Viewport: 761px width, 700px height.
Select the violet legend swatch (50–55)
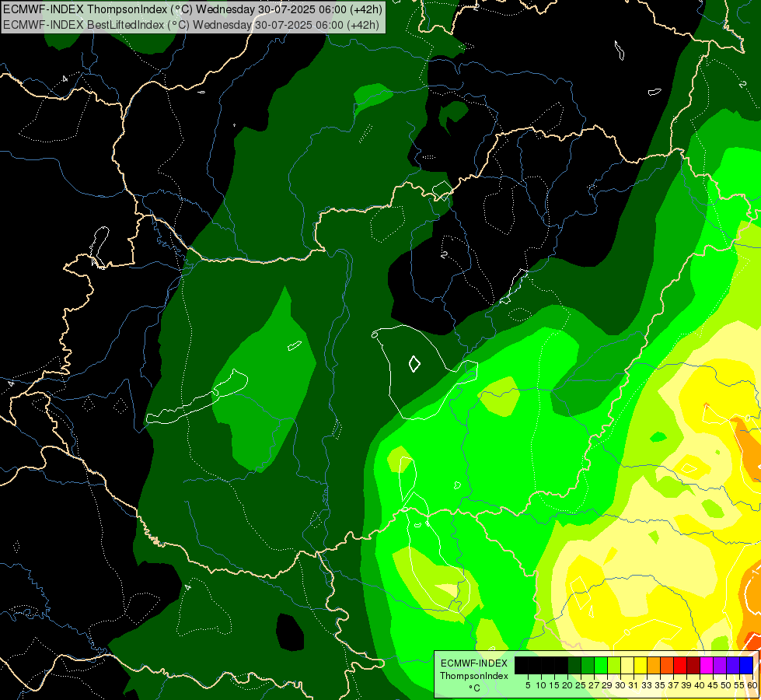pyautogui.click(x=733, y=666)
